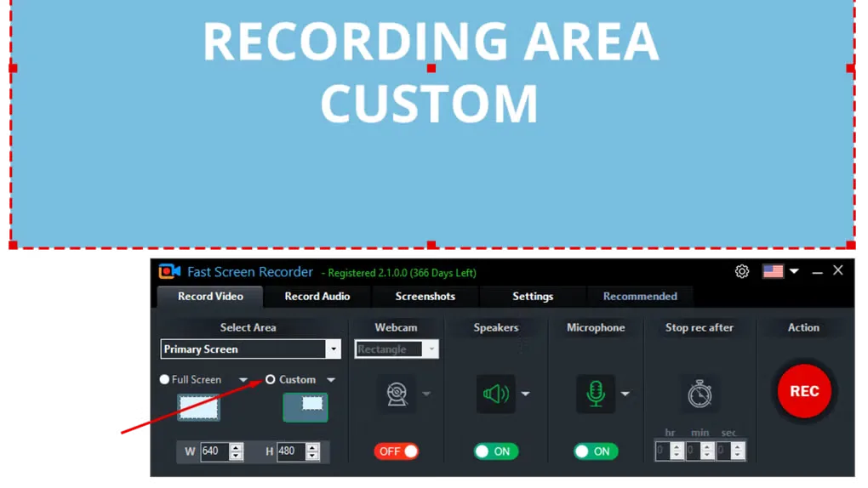Close the Fast Screen Recorder window

click(x=838, y=270)
